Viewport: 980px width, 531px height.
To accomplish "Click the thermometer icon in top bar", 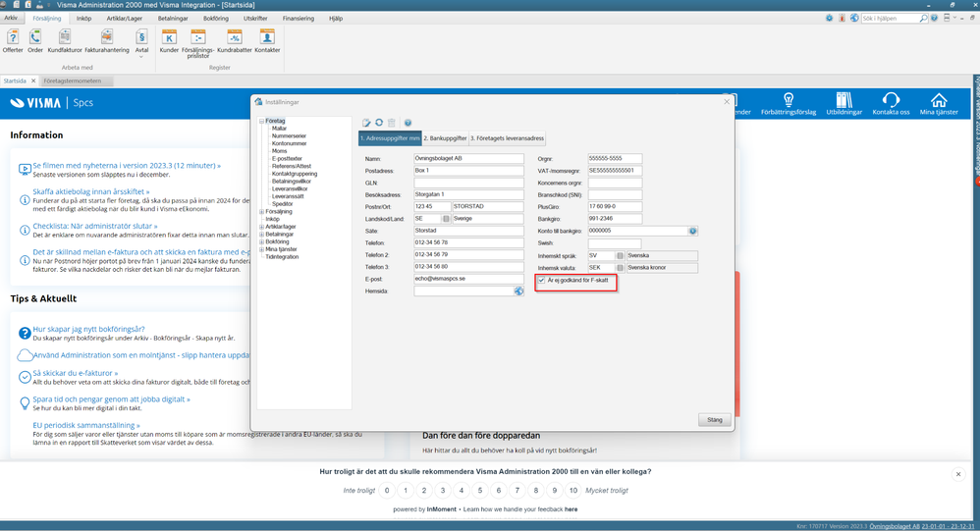I will pos(842,18).
